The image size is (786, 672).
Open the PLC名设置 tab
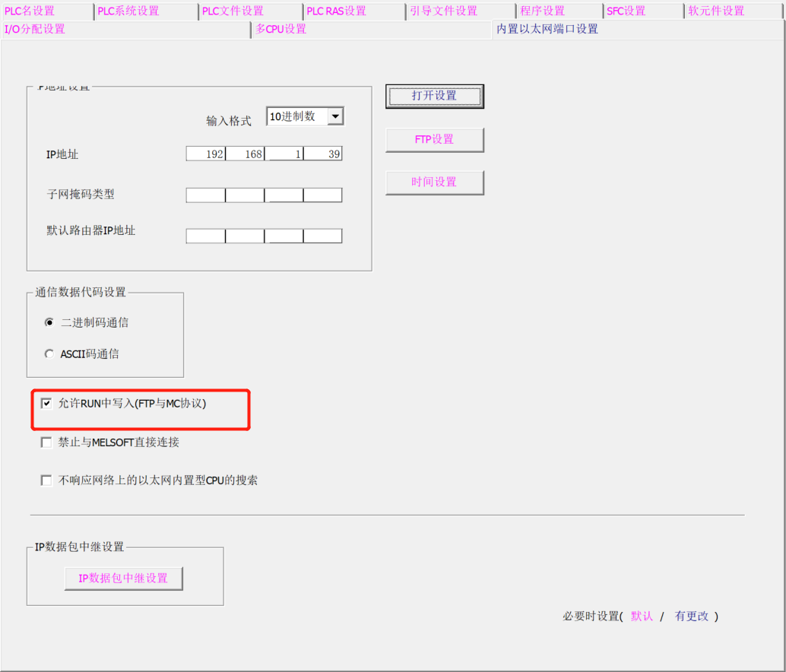pos(30,11)
